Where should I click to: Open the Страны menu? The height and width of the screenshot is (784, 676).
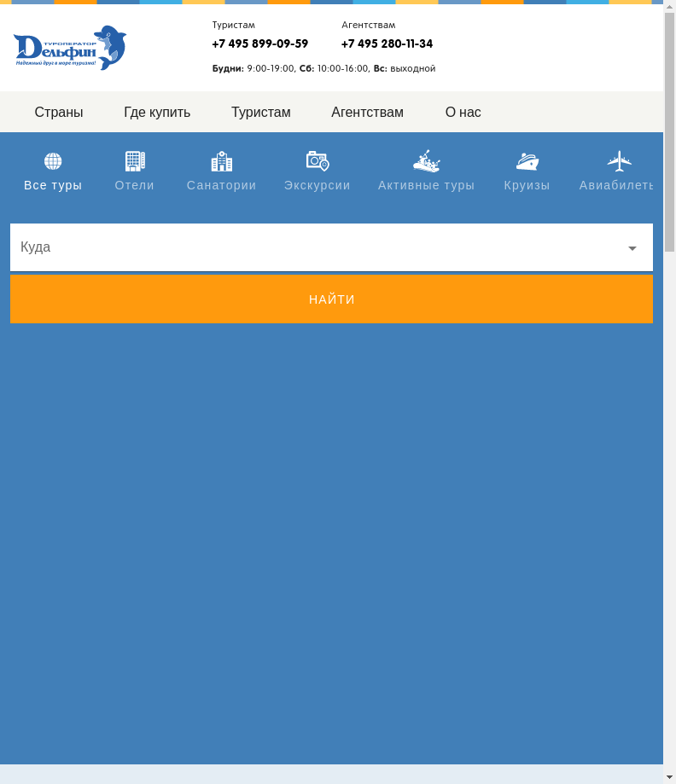point(59,112)
